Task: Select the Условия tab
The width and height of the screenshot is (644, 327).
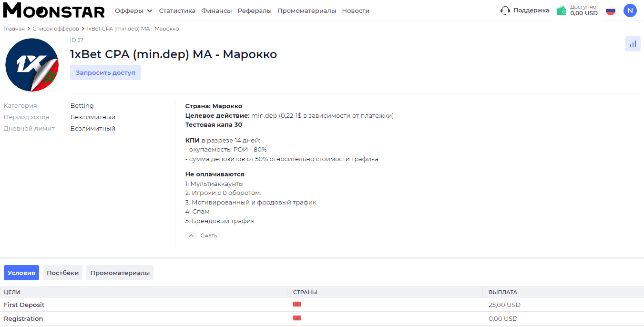Action: (x=21, y=273)
